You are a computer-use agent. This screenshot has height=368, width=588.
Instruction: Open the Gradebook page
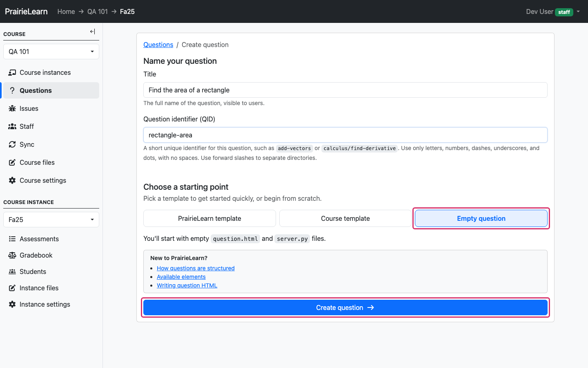pyautogui.click(x=51, y=255)
